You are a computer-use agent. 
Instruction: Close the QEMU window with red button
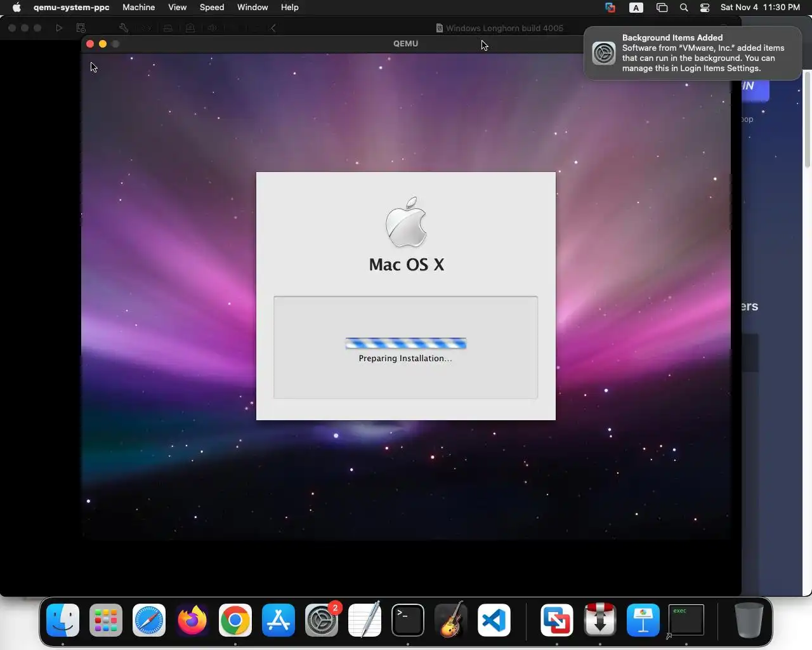(x=90, y=44)
